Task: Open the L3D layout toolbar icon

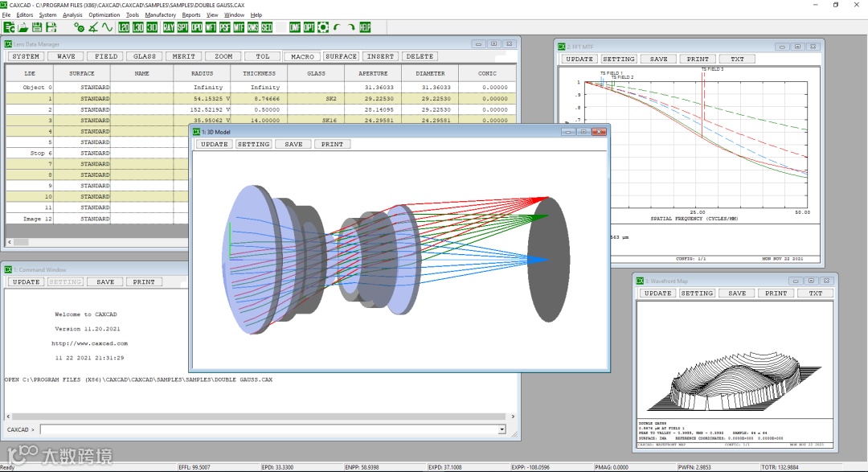Action: [138, 27]
